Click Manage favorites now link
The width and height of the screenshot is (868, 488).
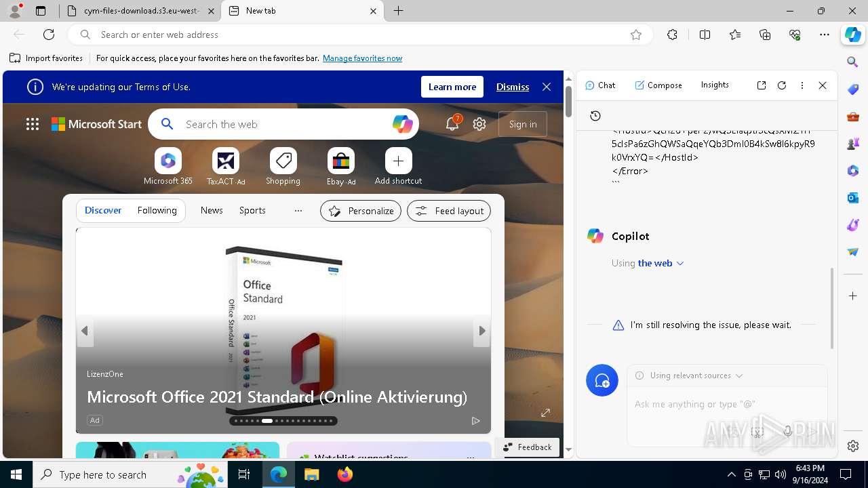363,58
